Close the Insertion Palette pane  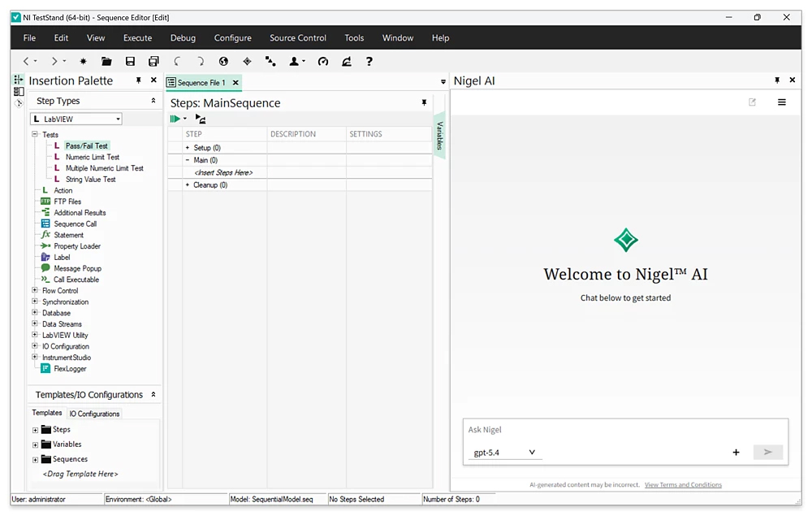click(x=153, y=80)
